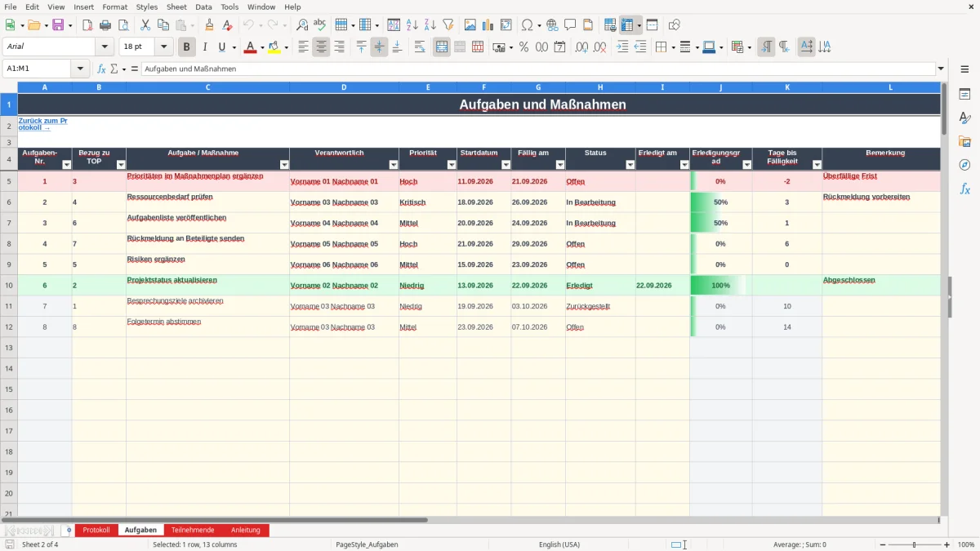The height and width of the screenshot is (551, 980).
Task: Switch to the Anleitung sheet tab
Action: pyautogui.click(x=245, y=531)
